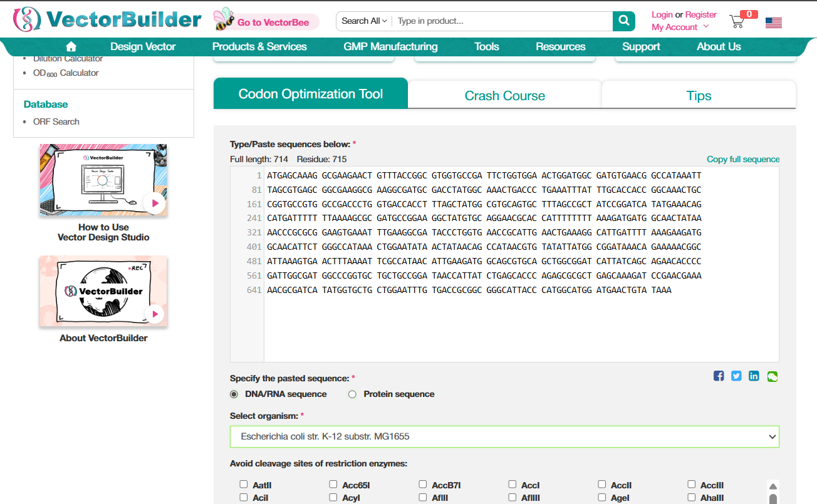Image resolution: width=817 pixels, height=504 pixels.
Task: Share page via Facebook icon
Action: (x=719, y=376)
